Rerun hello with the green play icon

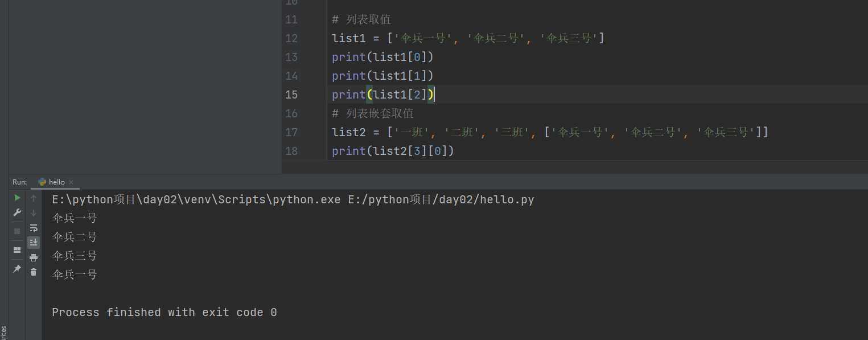pyautogui.click(x=17, y=198)
